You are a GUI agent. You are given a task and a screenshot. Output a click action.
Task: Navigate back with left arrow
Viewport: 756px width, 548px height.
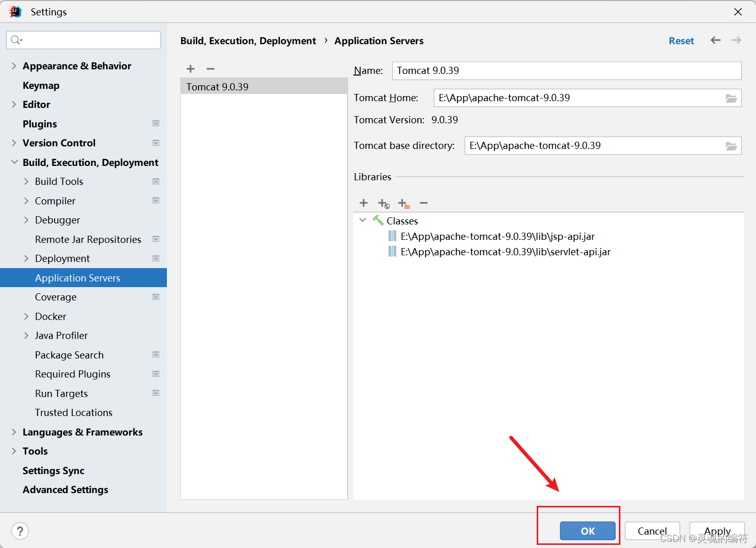click(715, 40)
